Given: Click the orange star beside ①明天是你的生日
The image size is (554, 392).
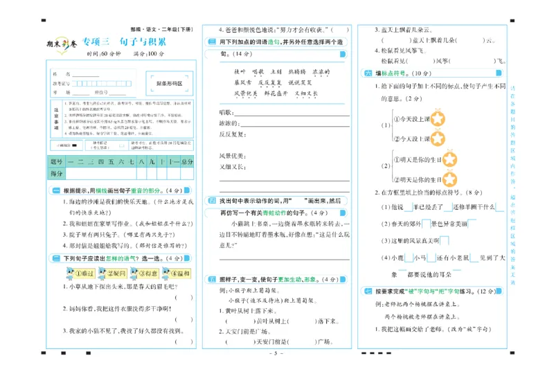Looking at the screenshot, I should pyautogui.click(x=449, y=159).
